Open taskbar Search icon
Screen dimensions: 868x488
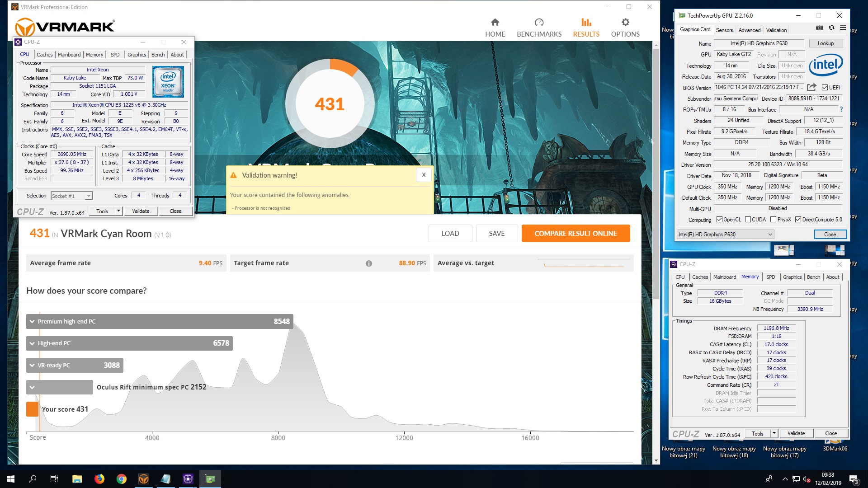click(33, 479)
